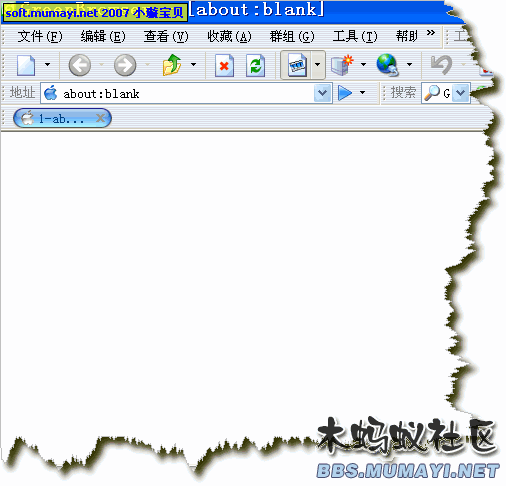Refresh the page with green arrows icon
The image size is (506, 486).
[x=255, y=65]
